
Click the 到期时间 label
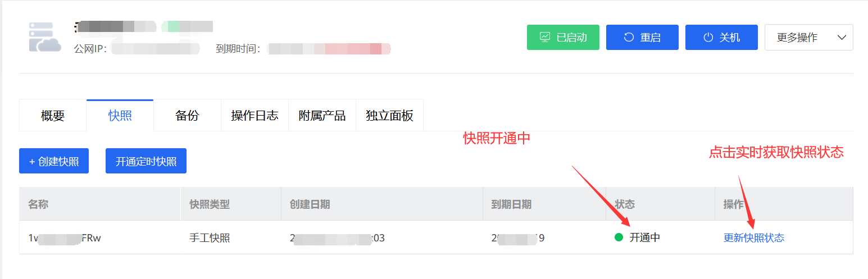pyautogui.click(x=238, y=49)
